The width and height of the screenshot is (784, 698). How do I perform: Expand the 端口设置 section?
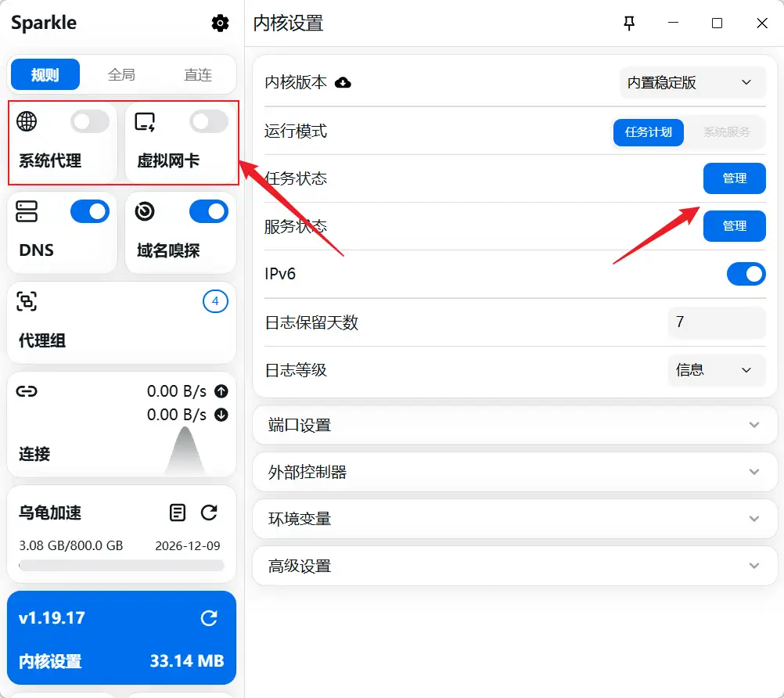(509, 425)
